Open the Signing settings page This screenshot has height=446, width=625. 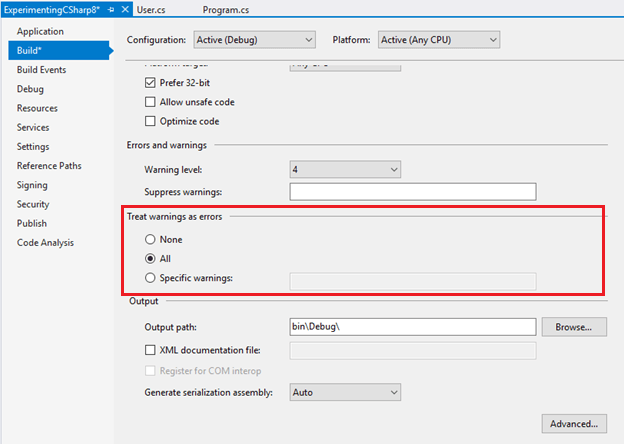[x=32, y=185]
